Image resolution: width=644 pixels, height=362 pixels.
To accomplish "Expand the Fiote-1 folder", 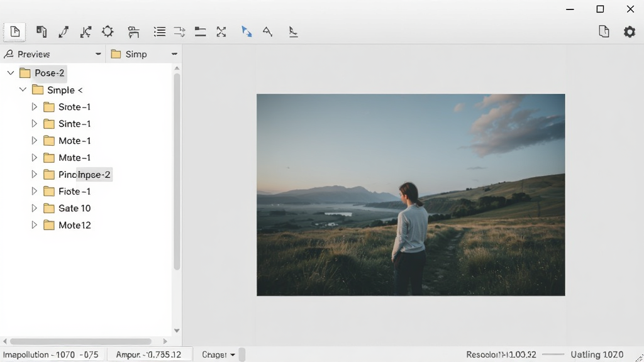I will click(35, 191).
